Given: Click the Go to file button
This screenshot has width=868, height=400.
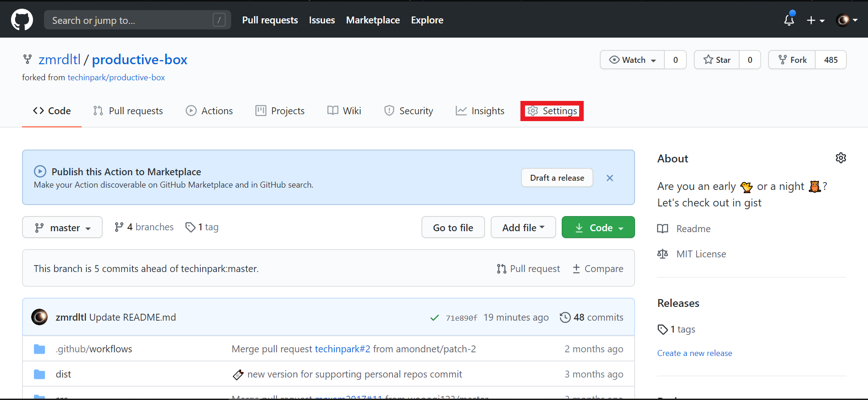Looking at the screenshot, I should click(453, 228).
